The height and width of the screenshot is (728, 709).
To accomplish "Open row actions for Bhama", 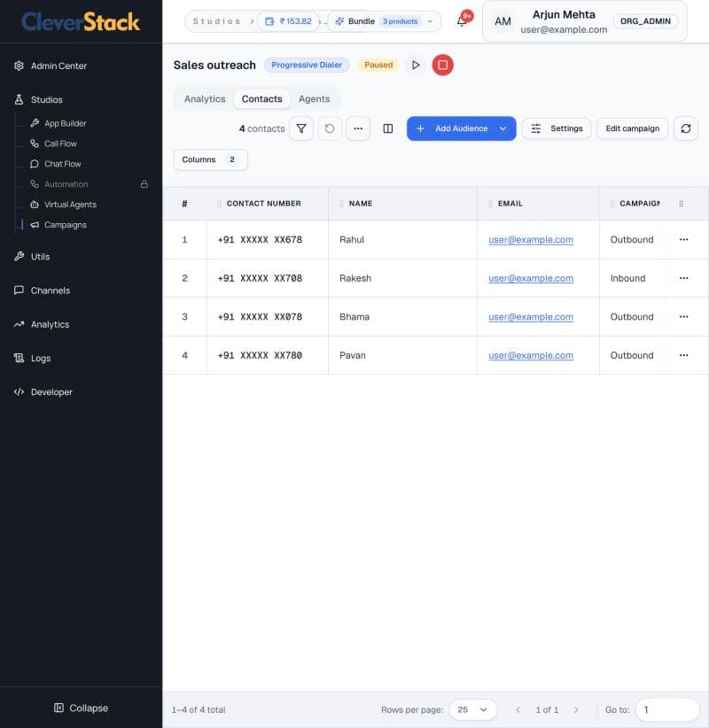I will (683, 317).
